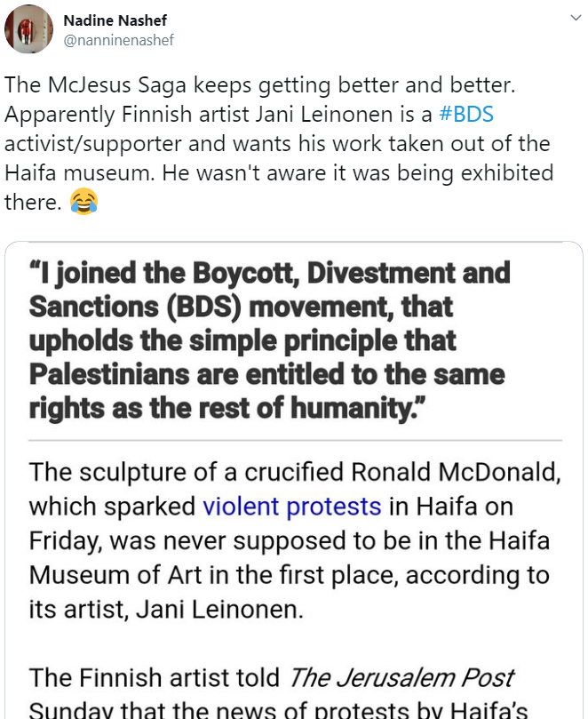The width and height of the screenshot is (588, 719).
Task: Click the crying-laughing emoji in the tweet
Action: pos(83,204)
